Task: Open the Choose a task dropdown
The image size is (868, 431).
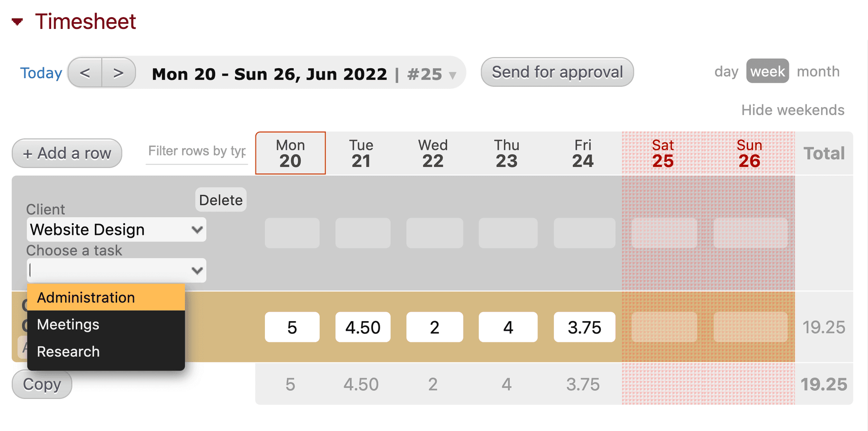Action: (116, 270)
